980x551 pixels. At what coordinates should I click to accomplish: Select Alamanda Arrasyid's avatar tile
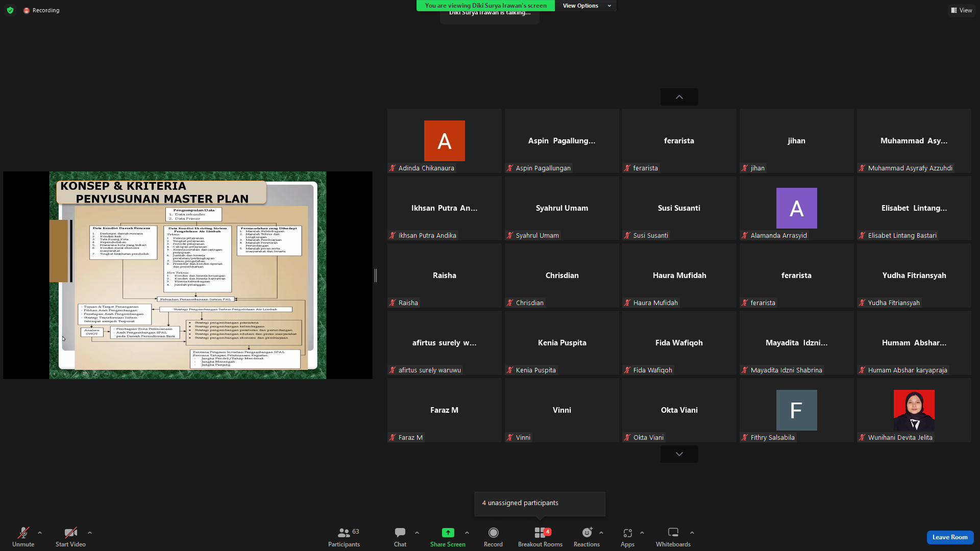tap(796, 208)
